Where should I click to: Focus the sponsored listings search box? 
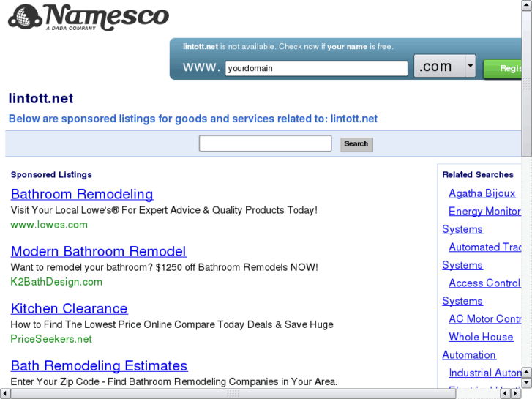265,143
